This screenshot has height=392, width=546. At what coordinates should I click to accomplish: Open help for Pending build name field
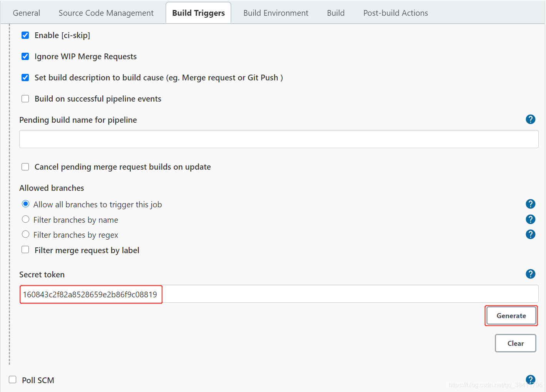pos(530,120)
